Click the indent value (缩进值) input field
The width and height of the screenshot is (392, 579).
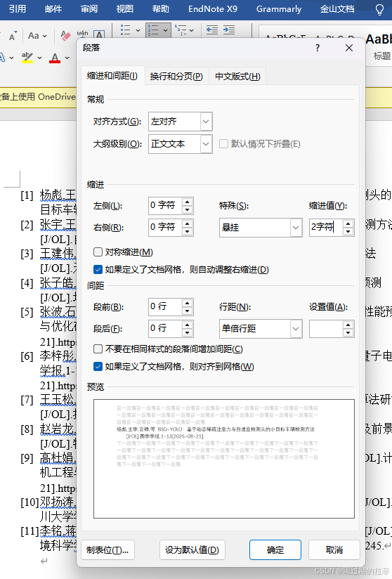pos(326,227)
